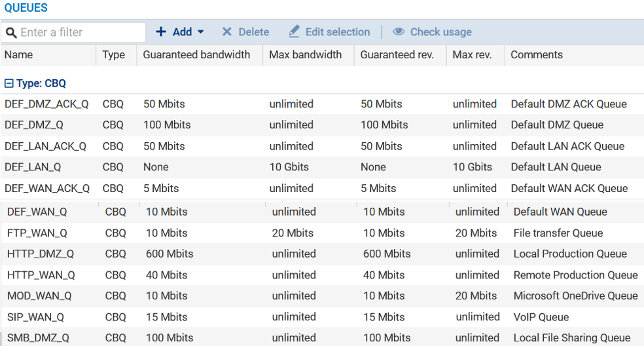Click the Max bandwidth column header
This screenshot has height=346, width=644.
pos(305,55)
